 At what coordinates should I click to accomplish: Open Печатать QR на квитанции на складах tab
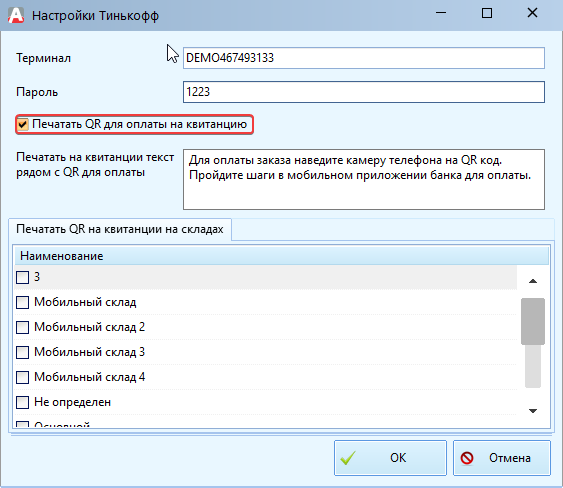pos(120,229)
